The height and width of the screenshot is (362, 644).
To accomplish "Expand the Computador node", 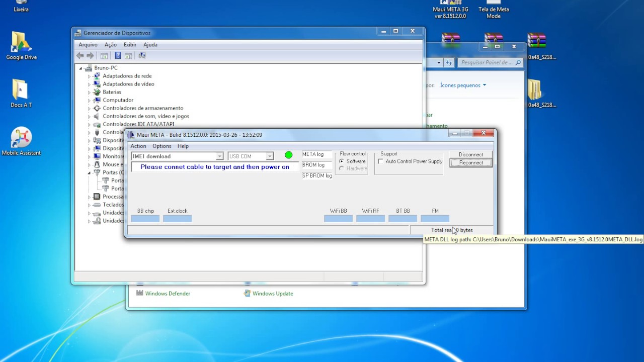I will click(90, 101).
